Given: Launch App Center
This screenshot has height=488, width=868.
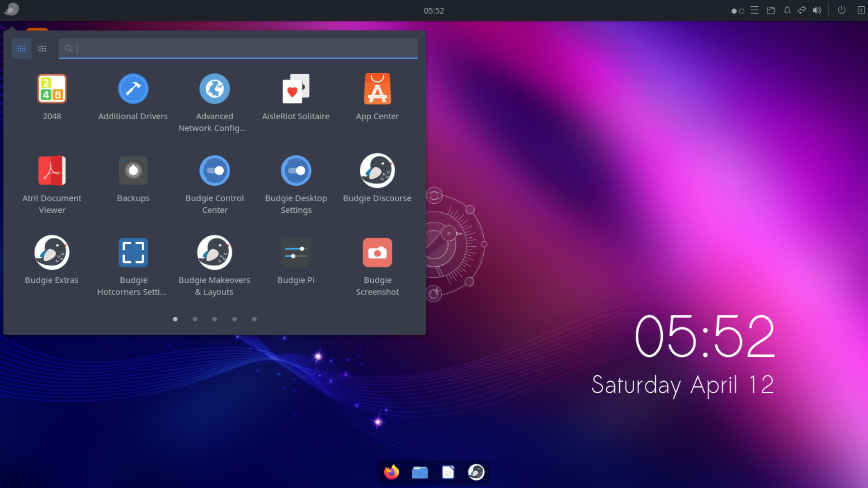Looking at the screenshot, I should (x=377, y=89).
